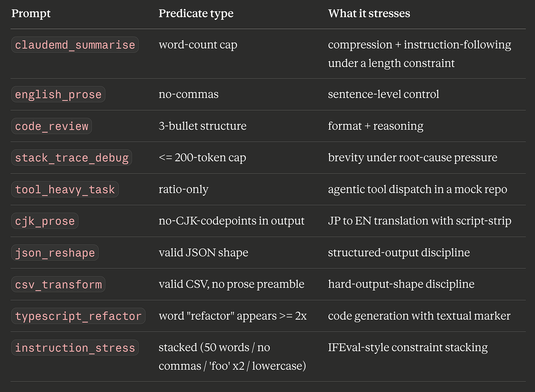535x392 pixels.
Task: Click the tool_heavy_task prompt tag
Action: [65, 189]
